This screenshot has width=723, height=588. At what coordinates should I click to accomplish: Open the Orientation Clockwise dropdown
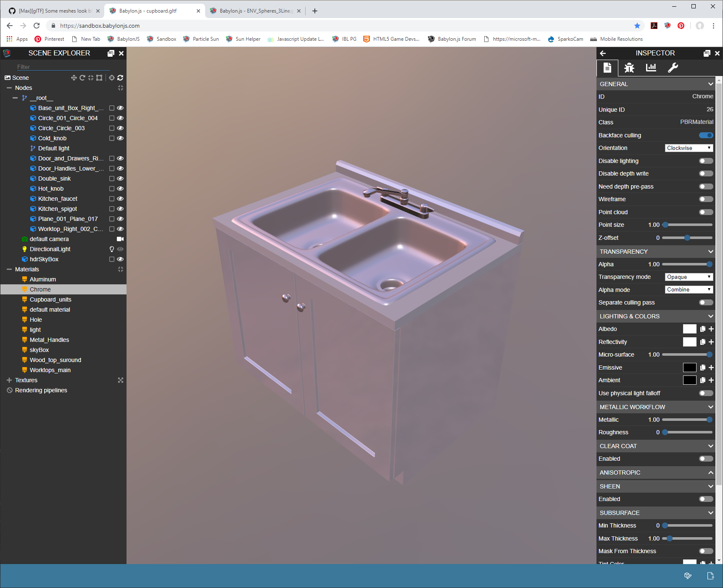click(x=689, y=148)
